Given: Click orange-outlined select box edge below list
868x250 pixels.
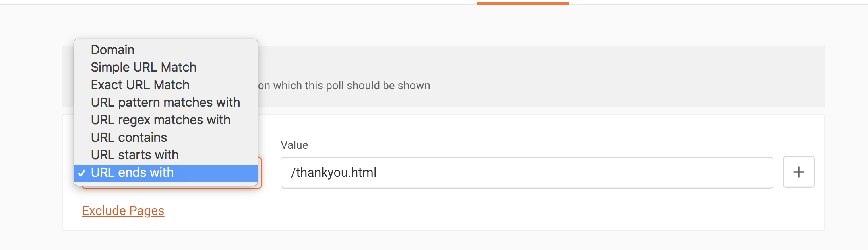Looking at the screenshot, I should pyautogui.click(x=171, y=187).
